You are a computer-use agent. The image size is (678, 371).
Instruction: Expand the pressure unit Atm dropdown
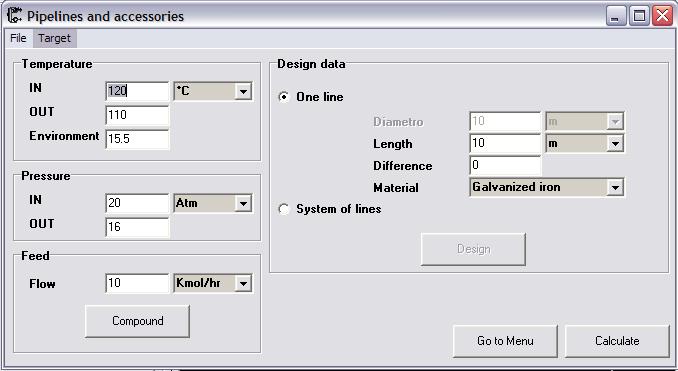click(213, 203)
